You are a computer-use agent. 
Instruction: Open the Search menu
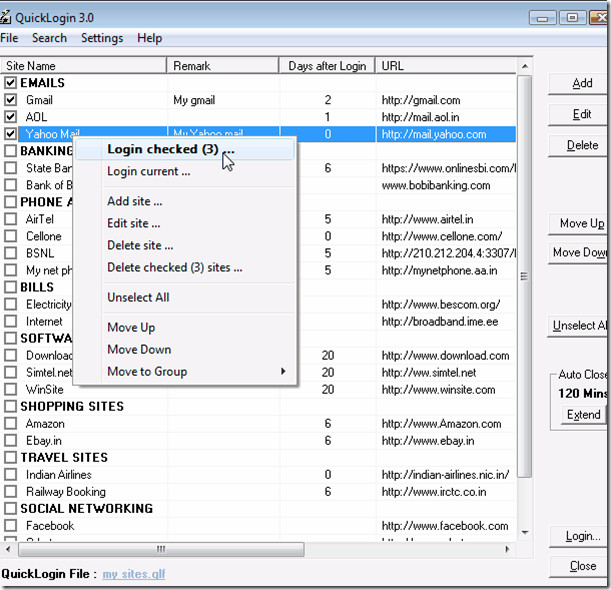pyautogui.click(x=49, y=38)
